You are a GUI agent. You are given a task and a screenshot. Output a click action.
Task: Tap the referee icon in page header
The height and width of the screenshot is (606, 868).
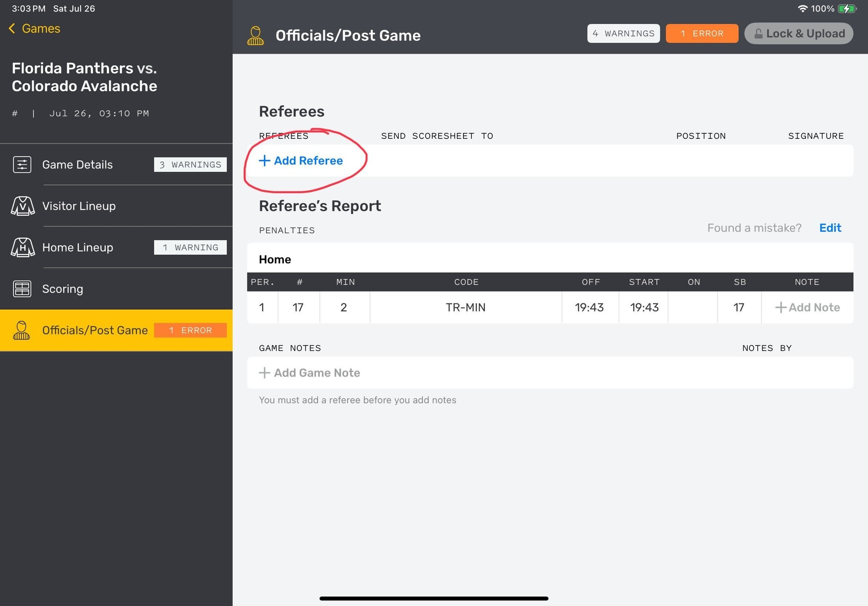pyautogui.click(x=256, y=36)
